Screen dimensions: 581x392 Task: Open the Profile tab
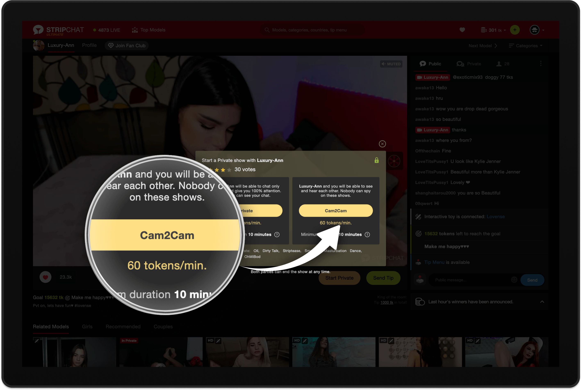pos(89,45)
